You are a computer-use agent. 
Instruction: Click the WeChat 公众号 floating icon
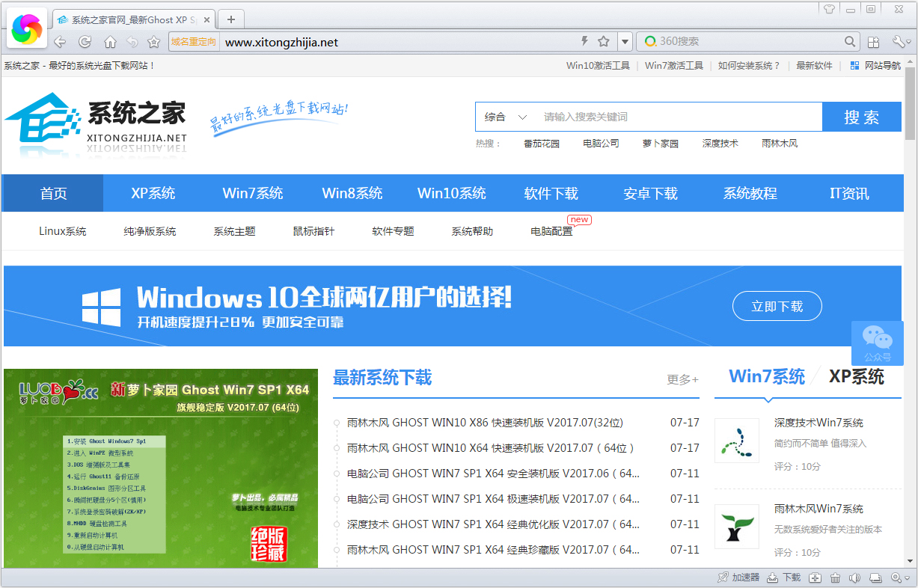pyautogui.click(x=877, y=343)
